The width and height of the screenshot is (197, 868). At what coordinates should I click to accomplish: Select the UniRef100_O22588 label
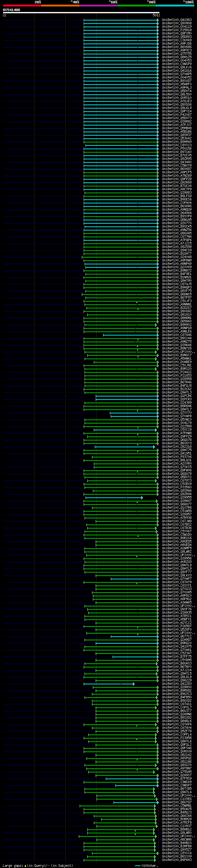click(176, 426)
